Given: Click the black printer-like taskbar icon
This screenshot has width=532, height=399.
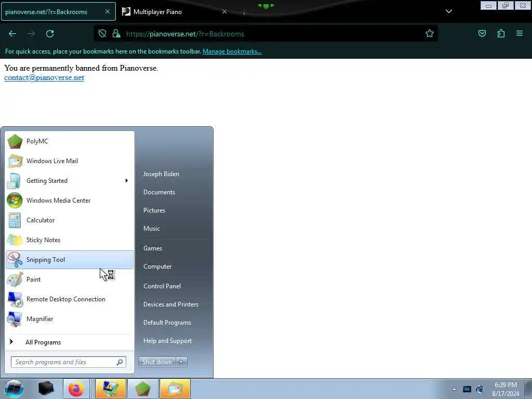Looking at the screenshot, I should (46, 389).
